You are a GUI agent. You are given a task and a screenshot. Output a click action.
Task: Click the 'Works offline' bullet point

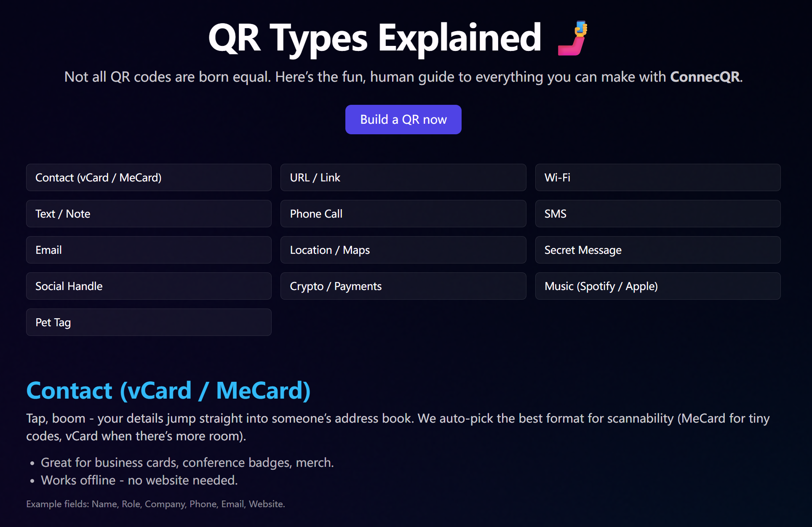pos(139,480)
